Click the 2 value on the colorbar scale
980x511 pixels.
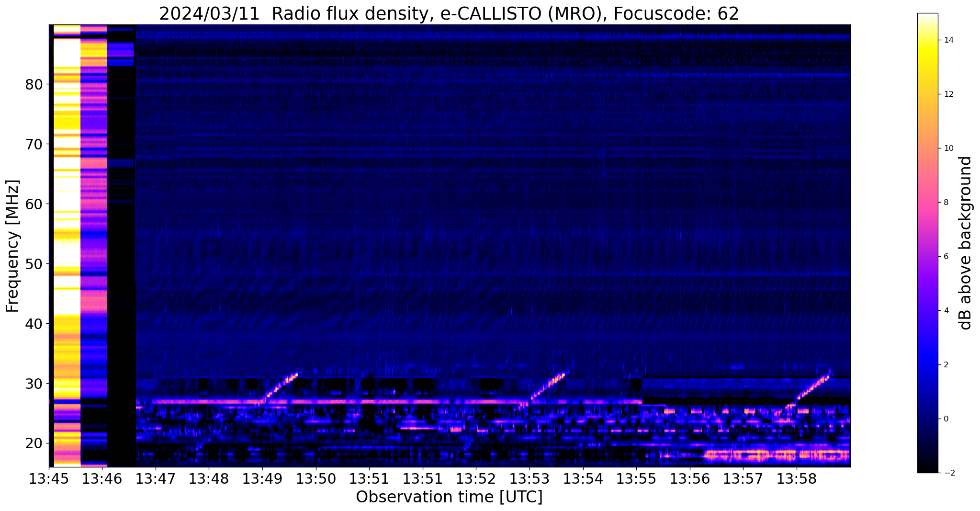coord(946,365)
